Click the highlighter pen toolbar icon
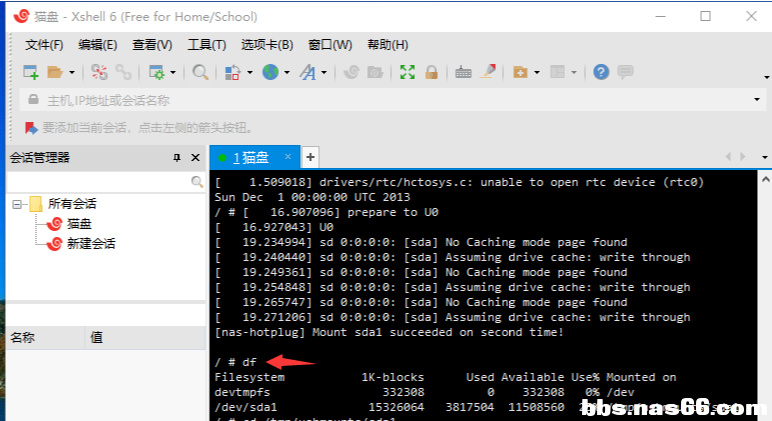Image resolution: width=772 pixels, height=421 pixels. pos(488,72)
